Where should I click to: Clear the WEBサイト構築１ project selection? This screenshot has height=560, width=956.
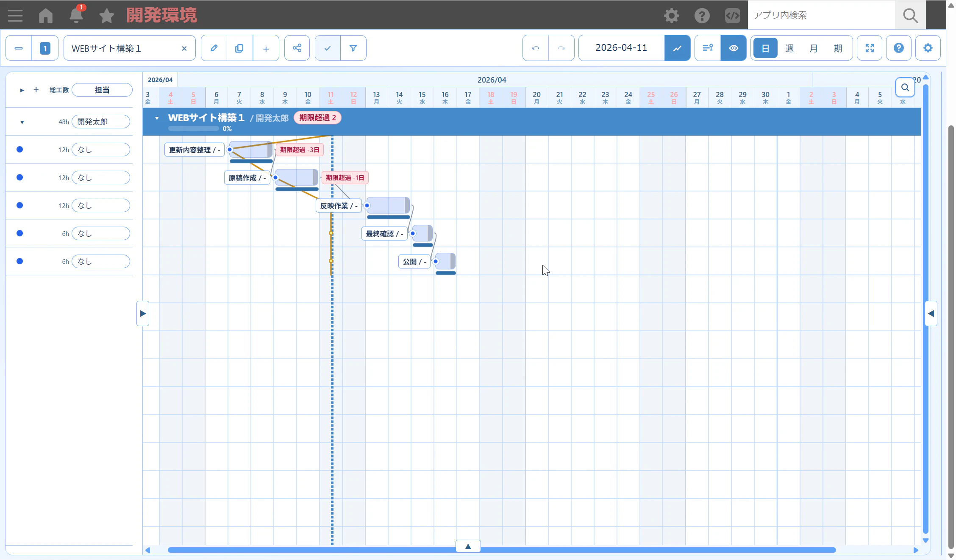coord(184,48)
